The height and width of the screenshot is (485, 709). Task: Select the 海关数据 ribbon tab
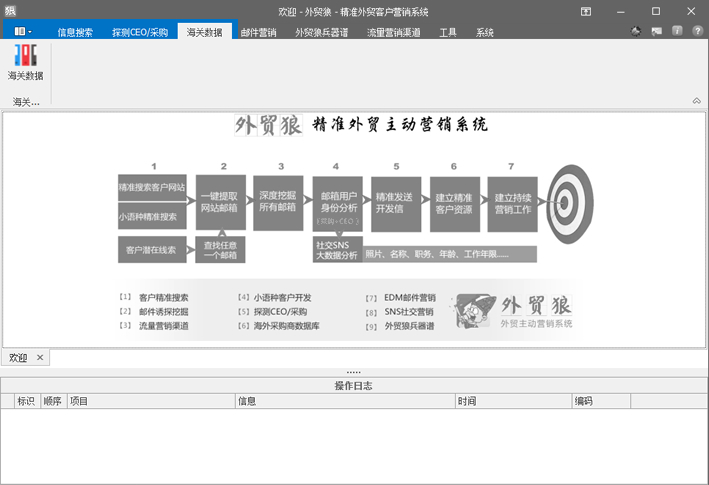(x=205, y=32)
